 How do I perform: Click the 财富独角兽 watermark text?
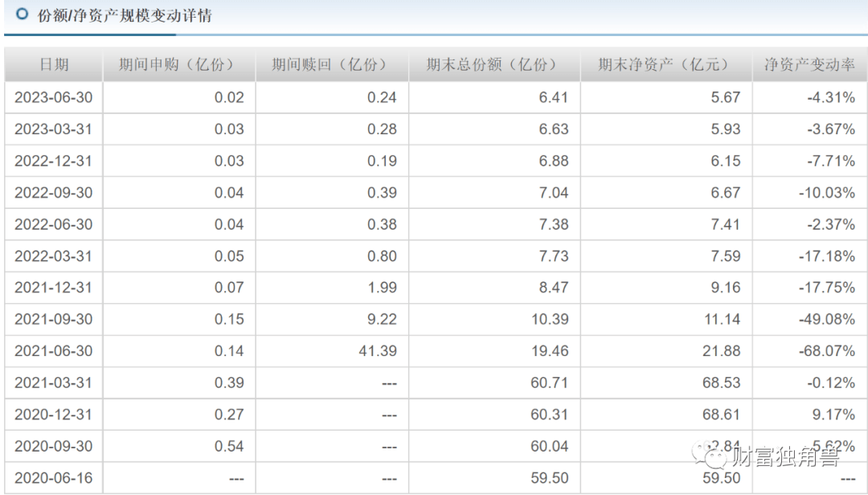click(x=785, y=458)
